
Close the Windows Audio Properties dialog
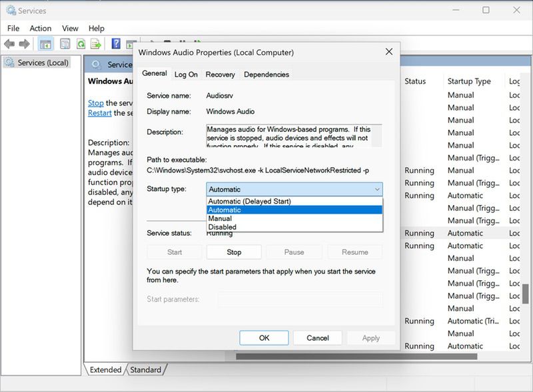click(389, 52)
